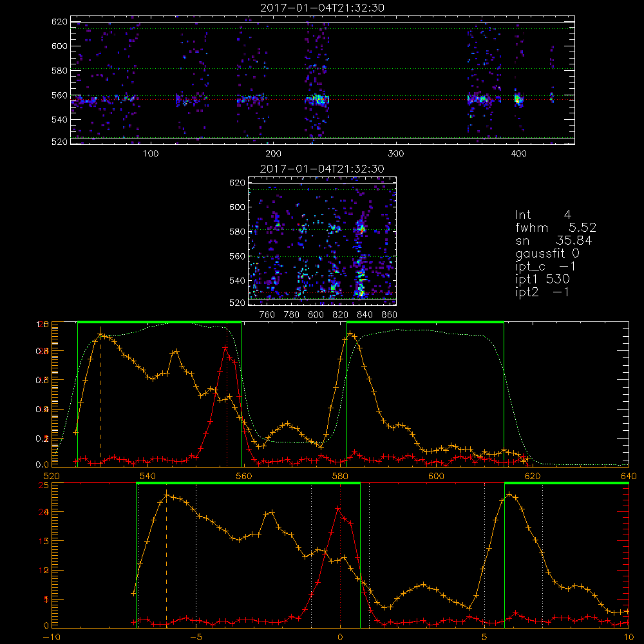Click the orange dashed marker near -6 in lower plot
Image resolution: width=644 pixels, height=644 pixels.
coord(166,558)
